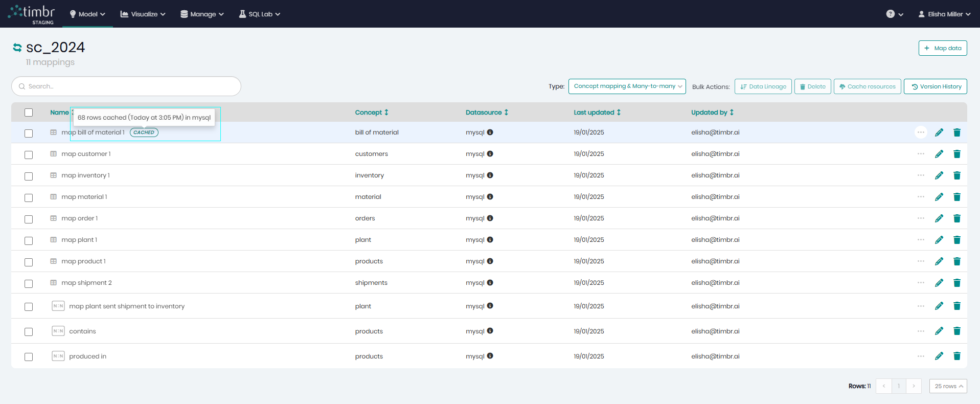Open the Elisha Miller user menu
Viewport: 980px width, 404px height.
(x=944, y=14)
